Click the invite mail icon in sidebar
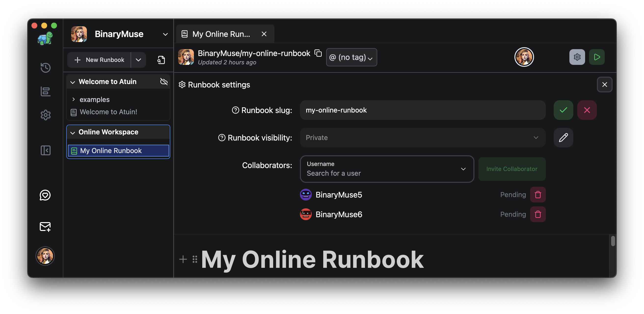The width and height of the screenshot is (644, 314). (x=45, y=227)
